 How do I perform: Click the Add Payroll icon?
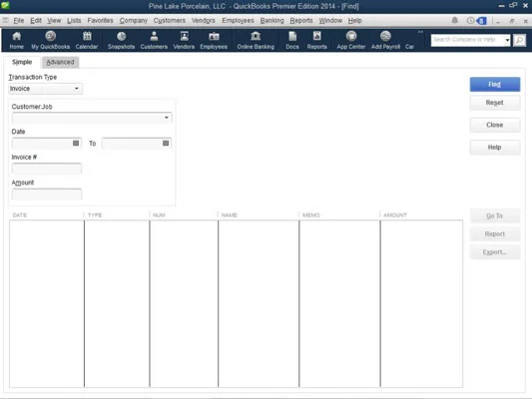point(385,40)
